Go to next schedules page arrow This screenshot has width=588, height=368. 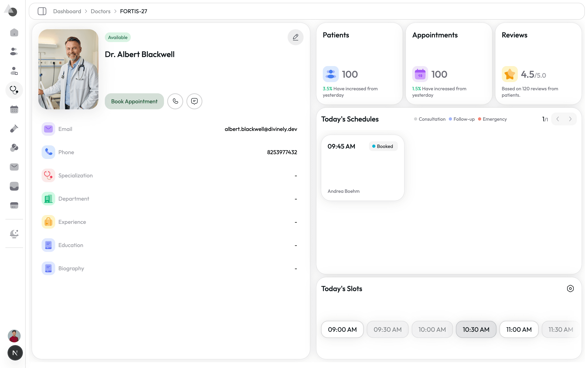coord(570,119)
